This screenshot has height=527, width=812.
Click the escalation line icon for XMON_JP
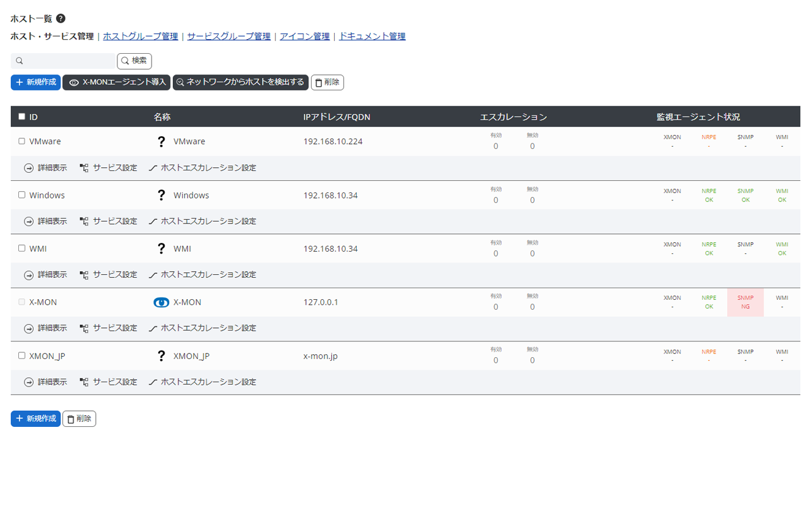coord(153,382)
